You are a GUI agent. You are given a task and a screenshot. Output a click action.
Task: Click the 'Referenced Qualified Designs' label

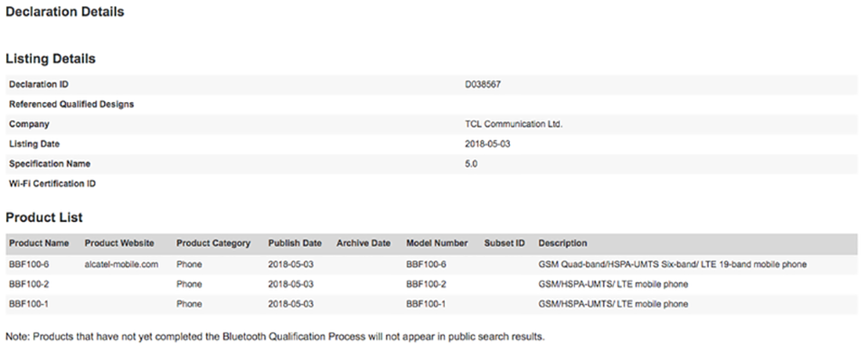pyautogui.click(x=71, y=104)
